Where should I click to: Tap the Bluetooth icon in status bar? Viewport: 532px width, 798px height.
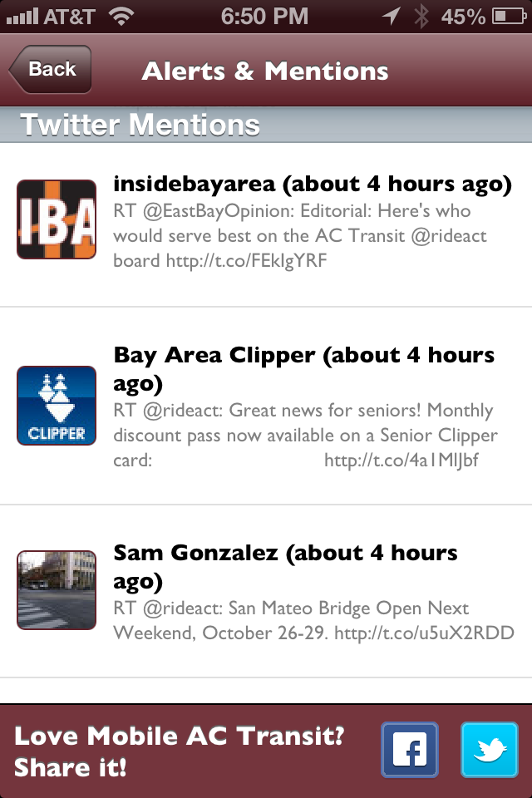421,17
